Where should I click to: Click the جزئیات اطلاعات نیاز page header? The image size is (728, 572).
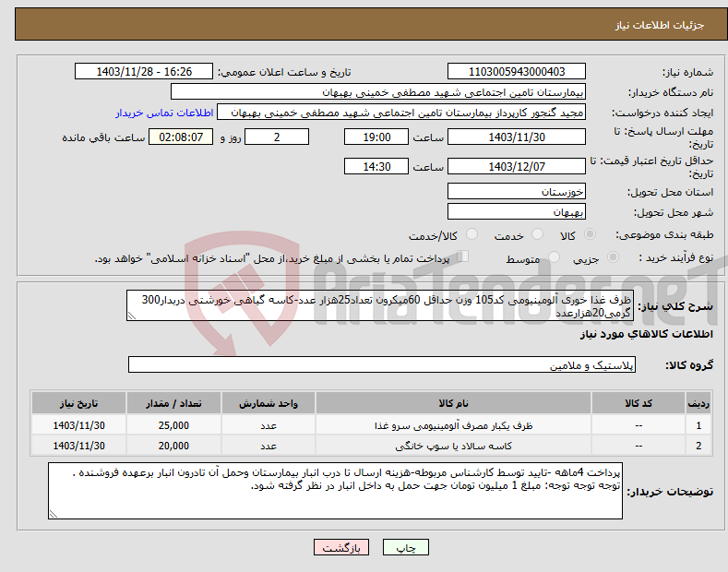(660, 25)
